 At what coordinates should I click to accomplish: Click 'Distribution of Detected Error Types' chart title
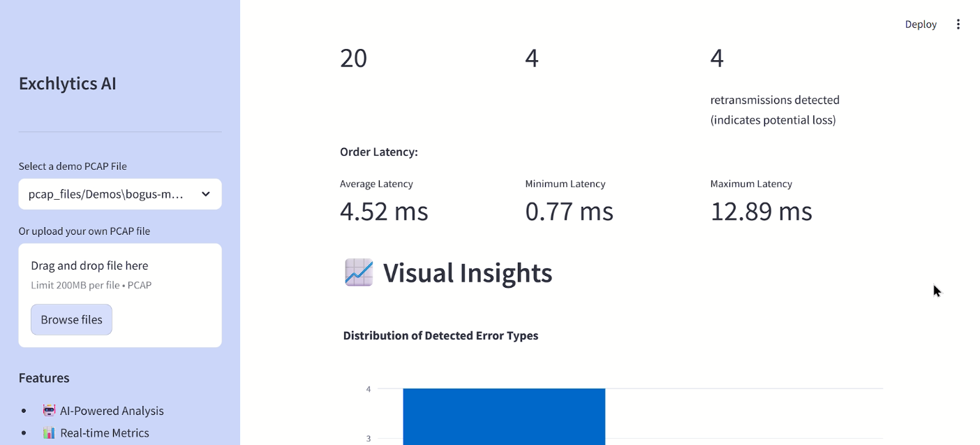[x=440, y=335]
